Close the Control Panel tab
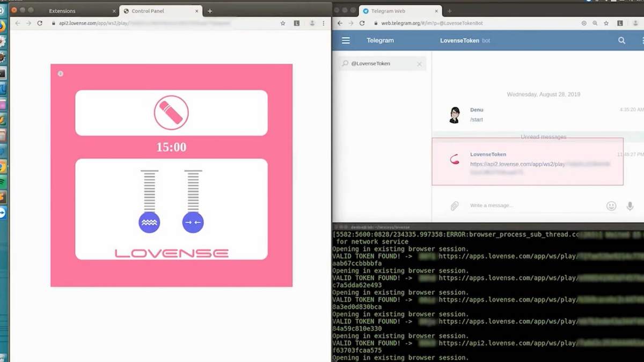The width and height of the screenshot is (644, 362). point(197,11)
